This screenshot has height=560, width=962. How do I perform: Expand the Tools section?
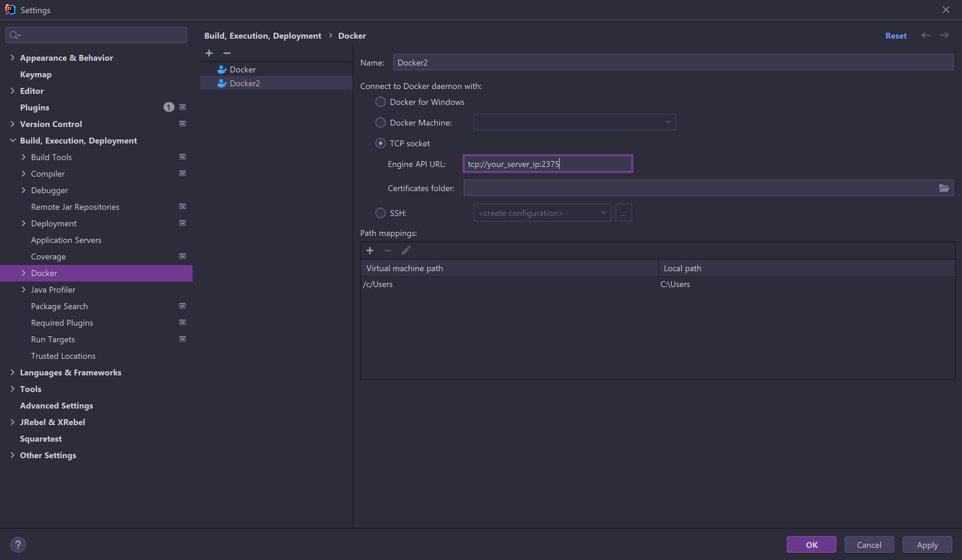pyautogui.click(x=12, y=389)
